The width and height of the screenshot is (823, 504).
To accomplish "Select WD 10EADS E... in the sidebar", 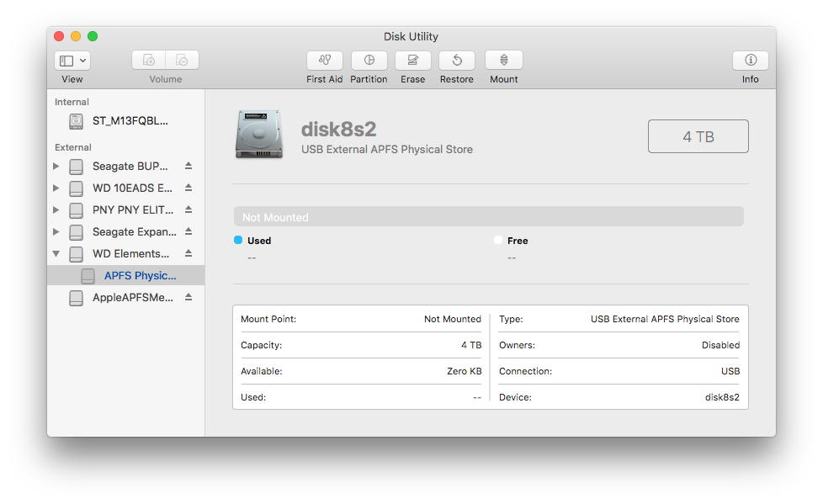I will [132, 188].
